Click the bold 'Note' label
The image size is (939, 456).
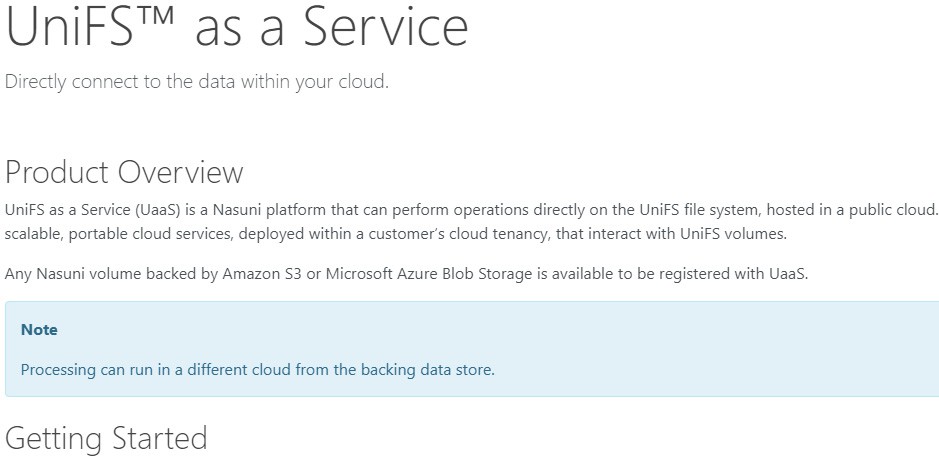click(x=39, y=330)
